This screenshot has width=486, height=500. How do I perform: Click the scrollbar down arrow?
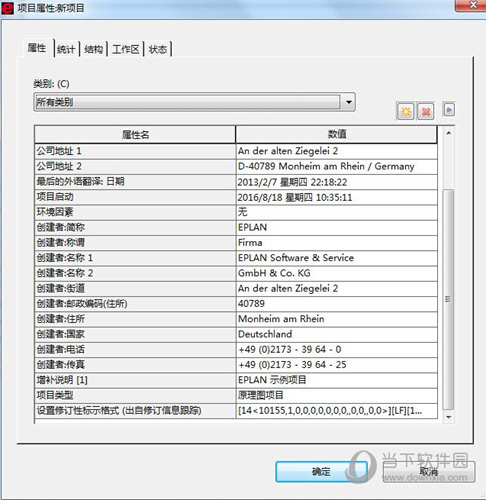[449, 417]
